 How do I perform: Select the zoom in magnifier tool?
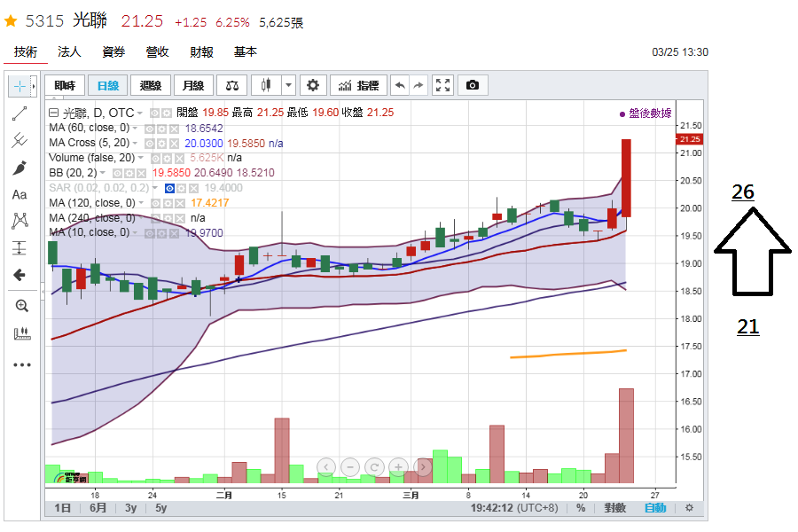coord(21,305)
